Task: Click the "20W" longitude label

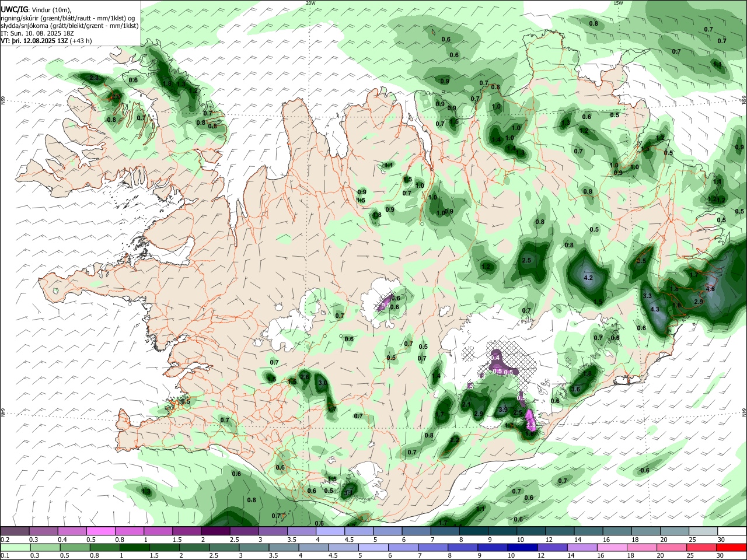Action: (310, 3)
